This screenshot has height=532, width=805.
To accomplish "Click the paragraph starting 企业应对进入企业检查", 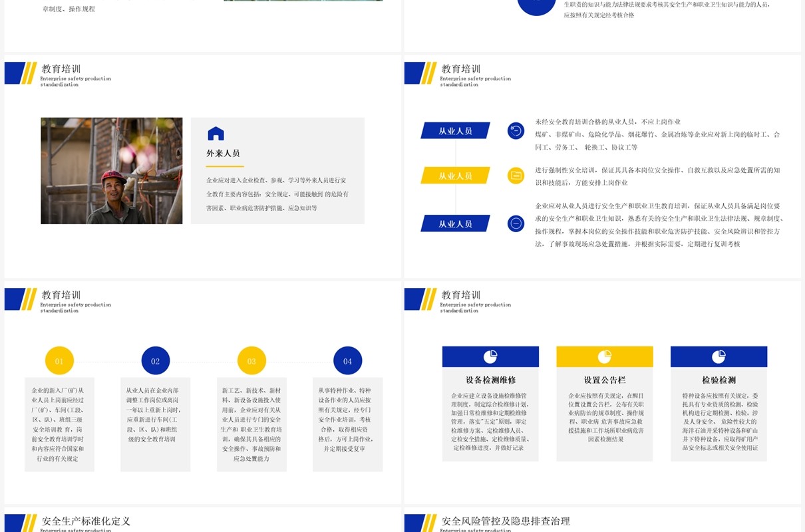I will pyautogui.click(x=277, y=194).
